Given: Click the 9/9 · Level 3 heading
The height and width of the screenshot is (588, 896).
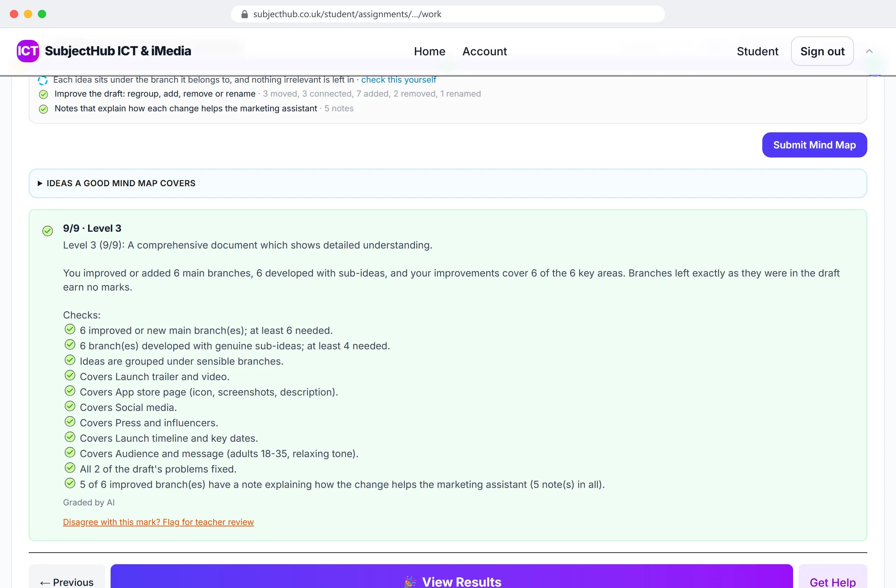Looking at the screenshot, I should pos(92,229).
